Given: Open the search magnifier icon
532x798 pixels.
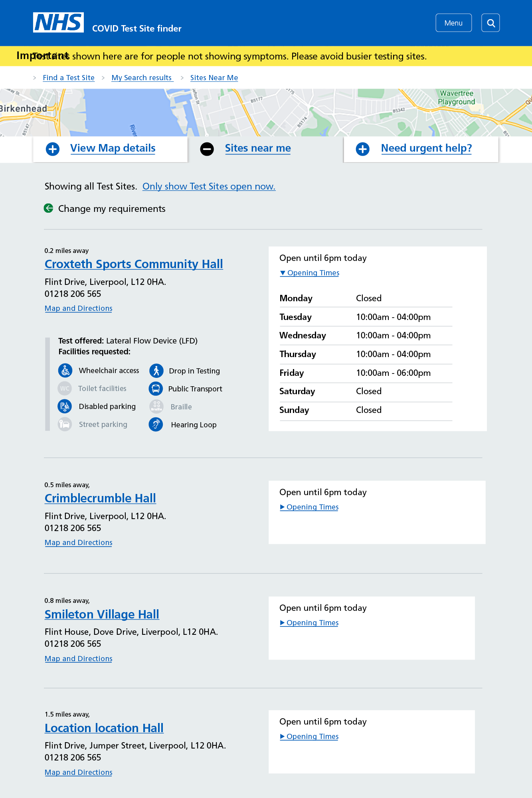Looking at the screenshot, I should tap(490, 23).
